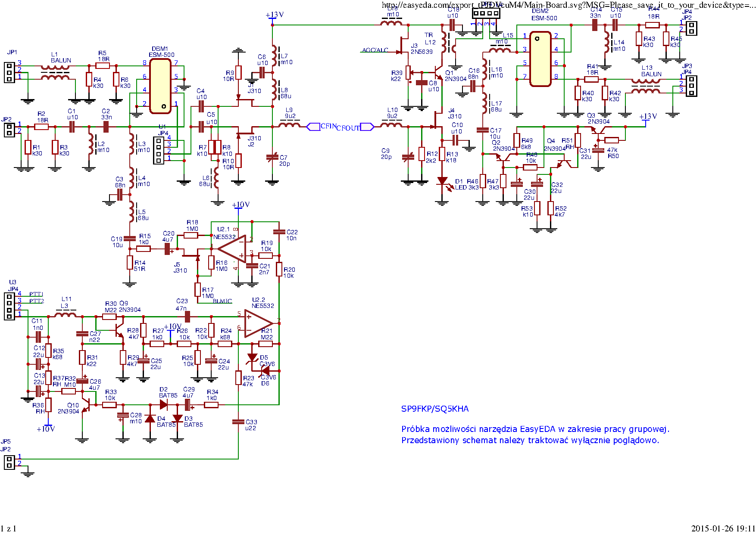Select the AGC/ALC net label
Image resolution: width=756 pixels, height=534 pixels.
375,50
